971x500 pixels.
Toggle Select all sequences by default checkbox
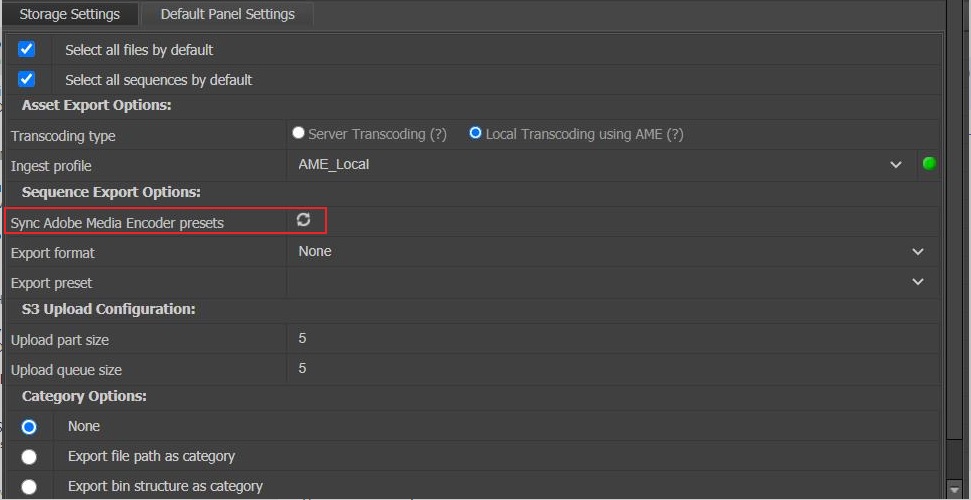coord(27,79)
